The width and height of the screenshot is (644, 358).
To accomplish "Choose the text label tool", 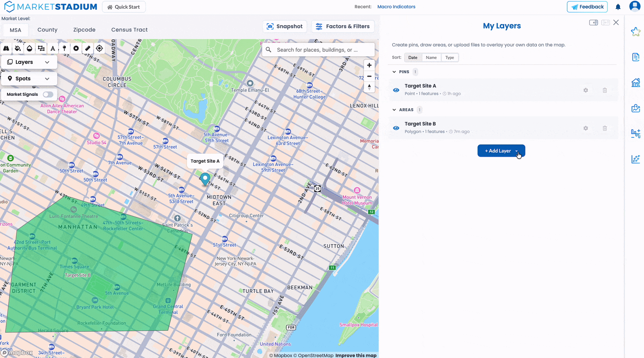I will (x=53, y=48).
